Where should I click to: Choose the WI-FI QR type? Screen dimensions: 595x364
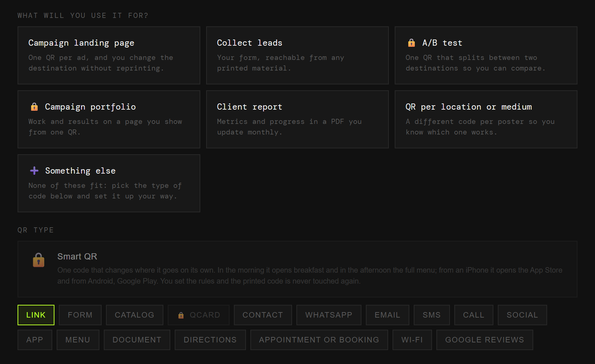[412, 340]
